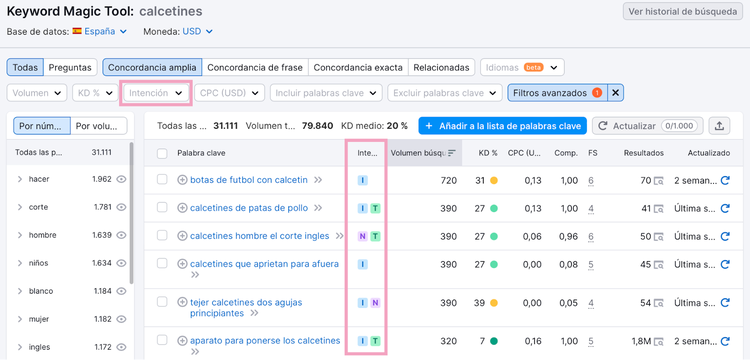
Task: Open the KD % filter dropdown
Action: (x=95, y=93)
